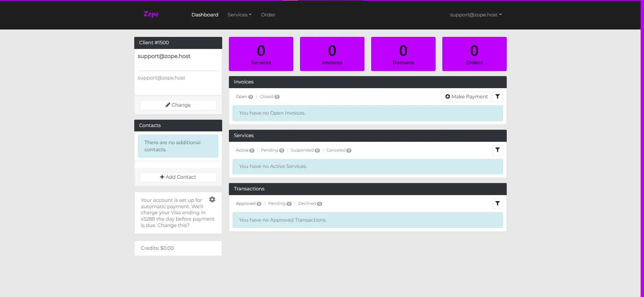Click the purple Domains count tile

tap(403, 54)
